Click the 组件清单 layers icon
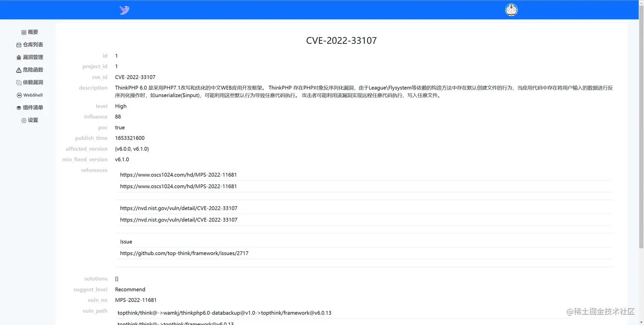This screenshot has width=644, height=325. coord(19,108)
